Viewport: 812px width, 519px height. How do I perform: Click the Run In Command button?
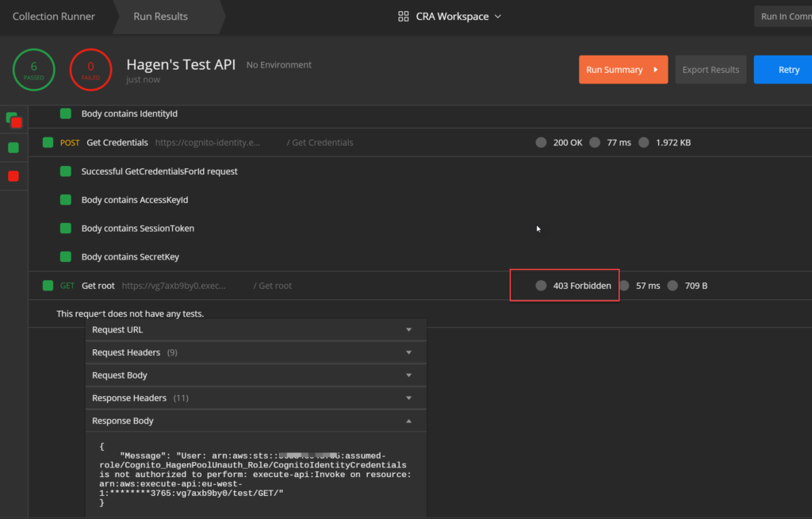click(x=784, y=17)
